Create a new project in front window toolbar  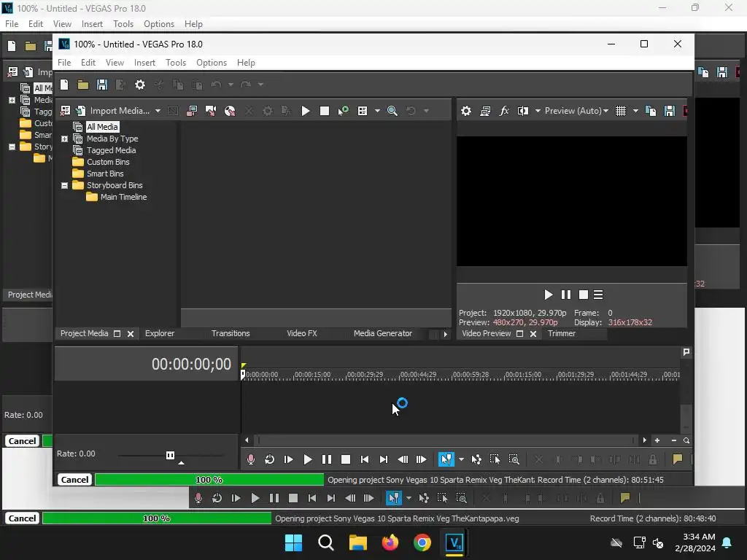[x=64, y=85]
